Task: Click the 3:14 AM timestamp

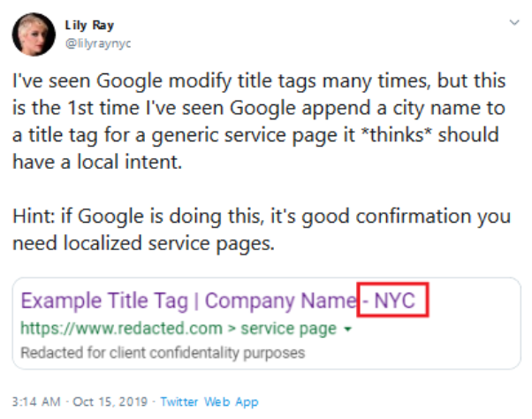Action: [x=36, y=401]
